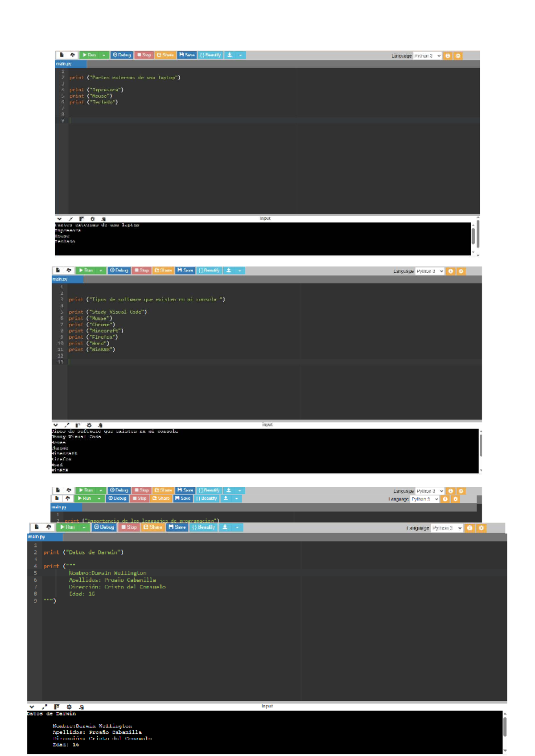The image size is (535, 756).
Task: Click download icon in Datos de Darwin editor
Action: 225,527
